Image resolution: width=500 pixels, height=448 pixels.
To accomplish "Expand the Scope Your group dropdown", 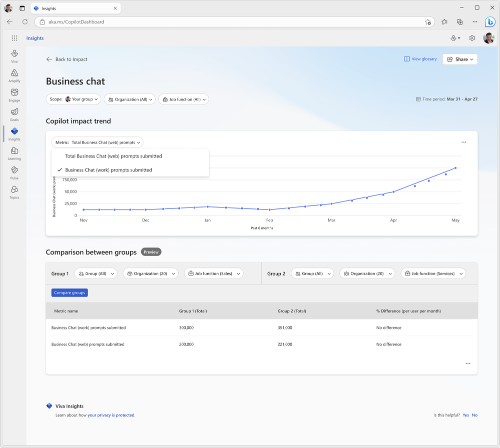I will click(74, 99).
